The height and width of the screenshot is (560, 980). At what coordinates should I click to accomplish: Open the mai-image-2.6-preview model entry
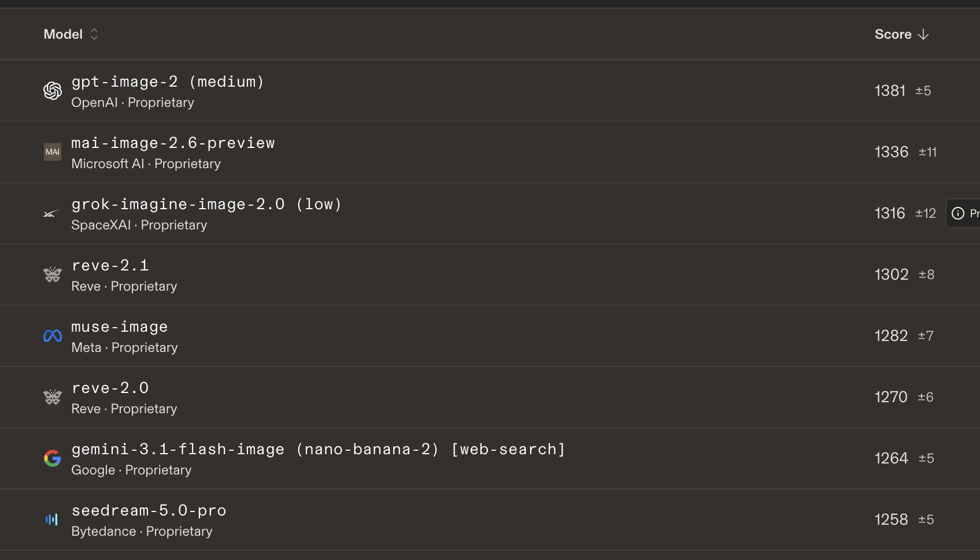click(x=173, y=143)
